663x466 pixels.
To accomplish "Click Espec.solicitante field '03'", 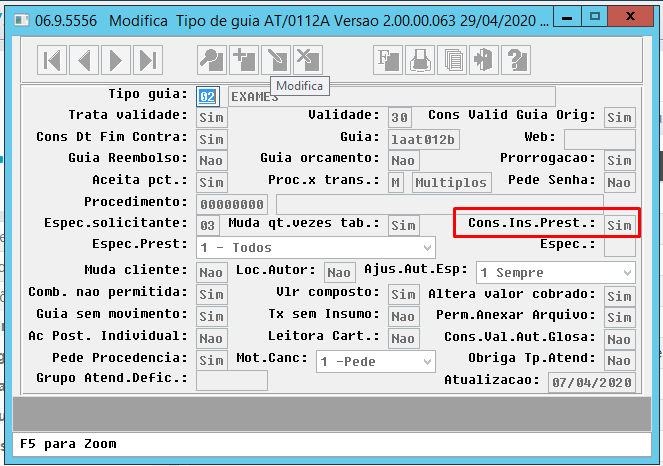I will pos(208,225).
